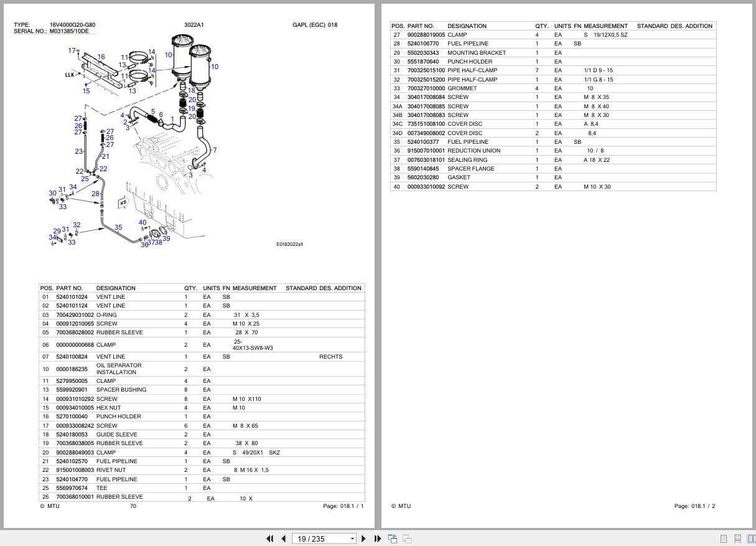756x546 pixels.
Task: Select drawing number 3022A1 header
Action: coord(194,25)
